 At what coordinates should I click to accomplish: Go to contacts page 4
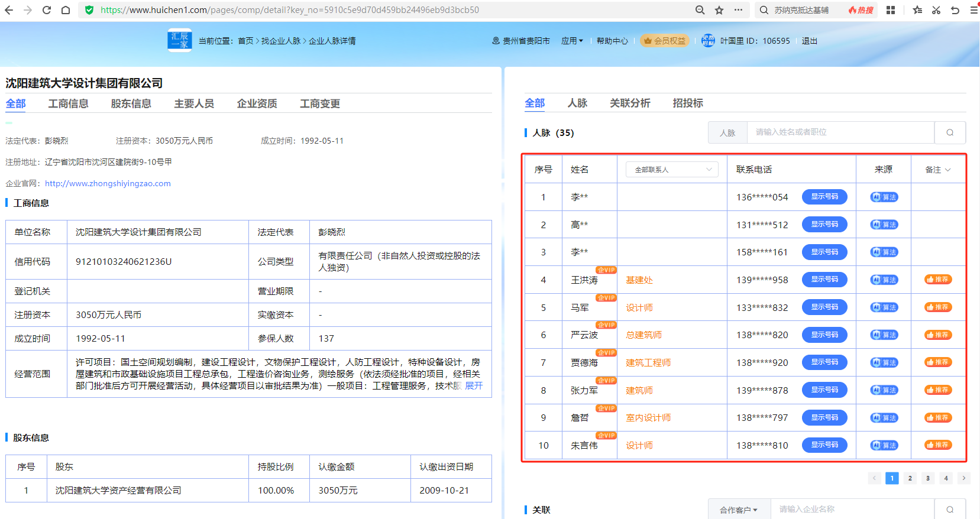click(x=946, y=478)
